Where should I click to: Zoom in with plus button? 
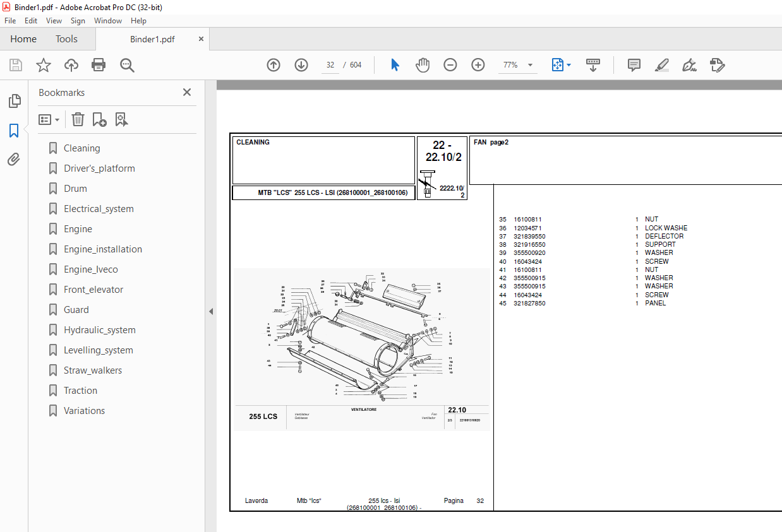[x=478, y=65]
